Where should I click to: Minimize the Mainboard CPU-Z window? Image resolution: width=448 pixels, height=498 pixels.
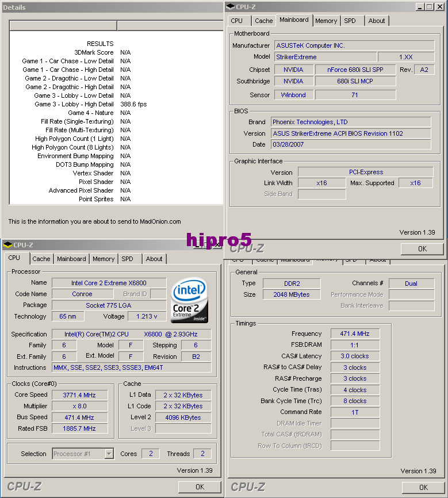click(x=420, y=7)
